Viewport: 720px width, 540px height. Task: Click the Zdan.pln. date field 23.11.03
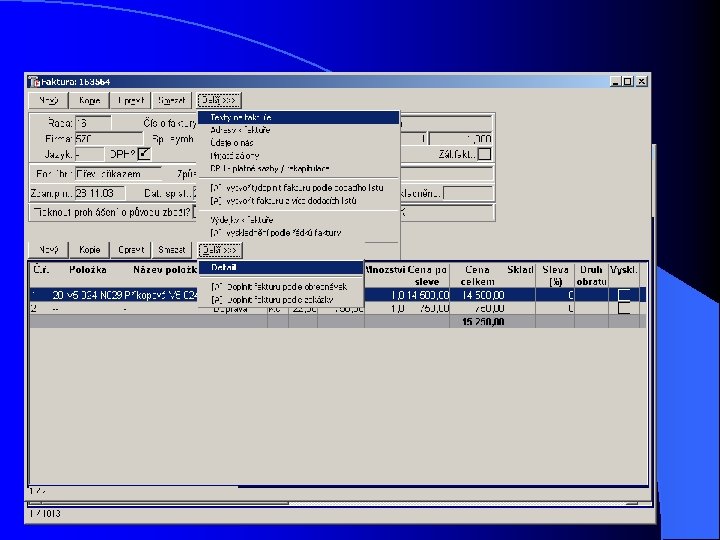pos(100,193)
